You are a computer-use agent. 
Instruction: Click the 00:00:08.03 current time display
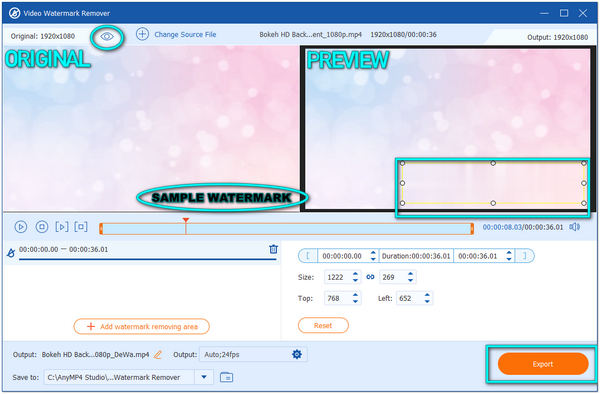502,227
